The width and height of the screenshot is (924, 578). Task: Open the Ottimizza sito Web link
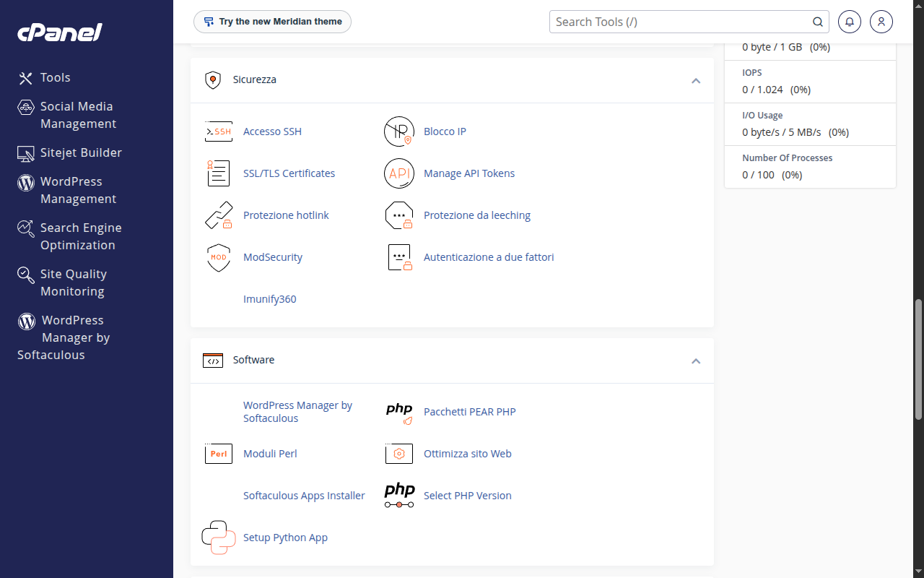(468, 454)
